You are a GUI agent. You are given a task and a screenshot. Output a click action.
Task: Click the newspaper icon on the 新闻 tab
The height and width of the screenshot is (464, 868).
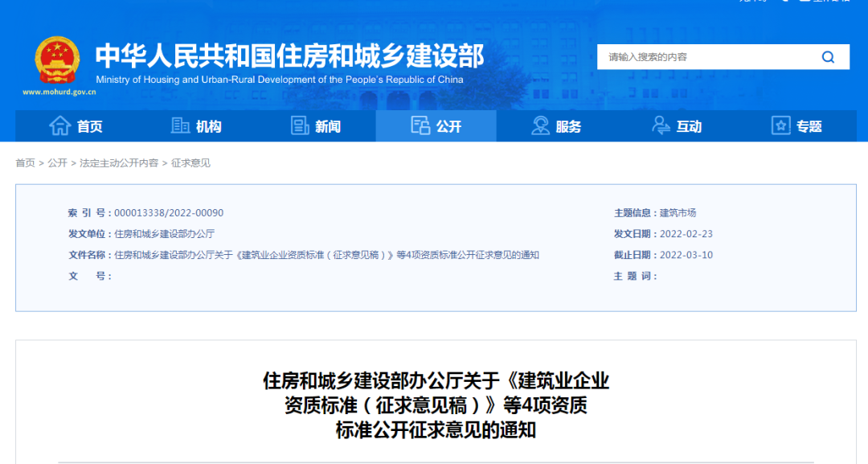coord(301,126)
